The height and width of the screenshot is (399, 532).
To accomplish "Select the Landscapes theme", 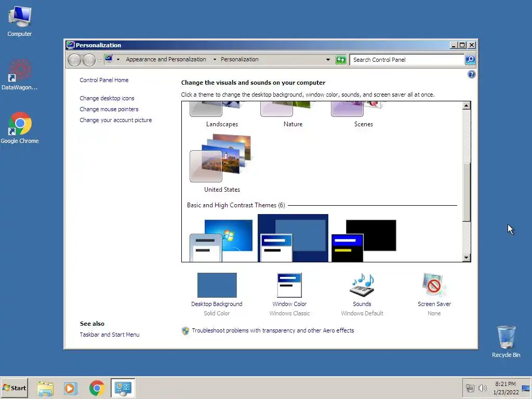I will (222, 115).
